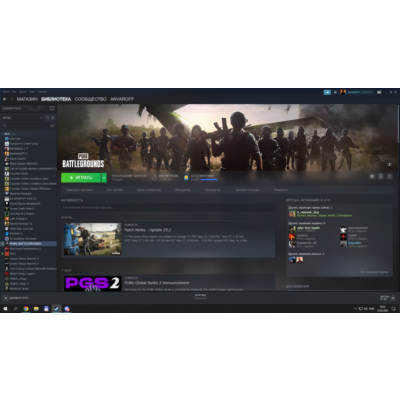Open the Справка menu
Viewport: 400px width, 400px height.
42,92
